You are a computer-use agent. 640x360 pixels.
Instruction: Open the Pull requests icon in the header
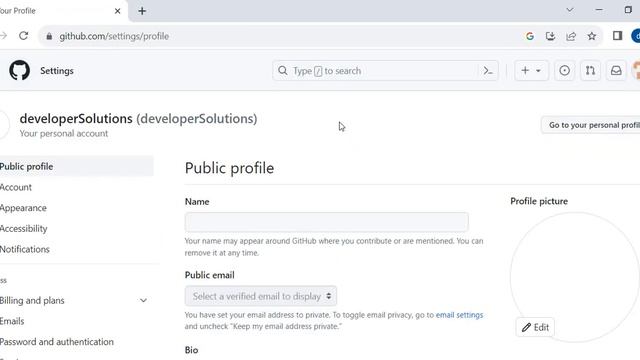(590, 71)
